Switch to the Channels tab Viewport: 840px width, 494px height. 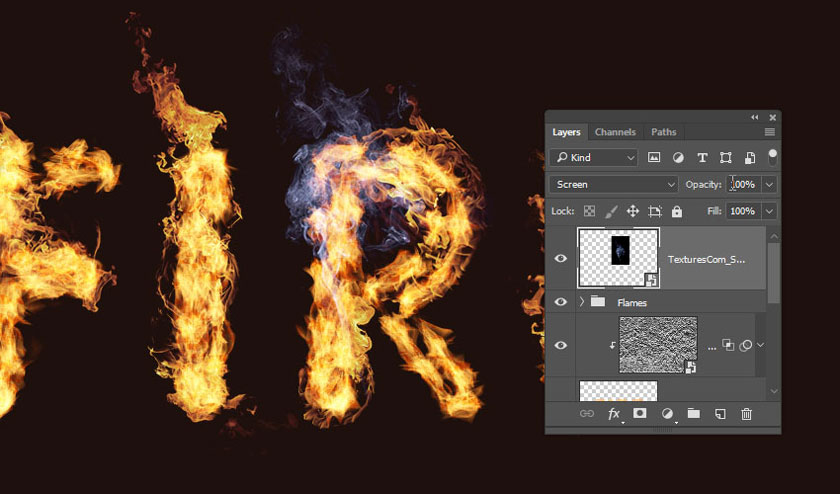tap(615, 132)
